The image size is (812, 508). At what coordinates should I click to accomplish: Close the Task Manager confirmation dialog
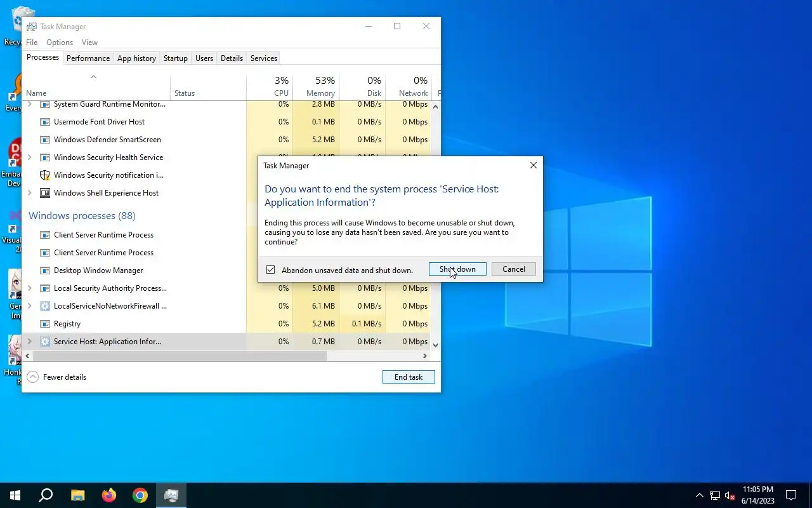point(533,165)
